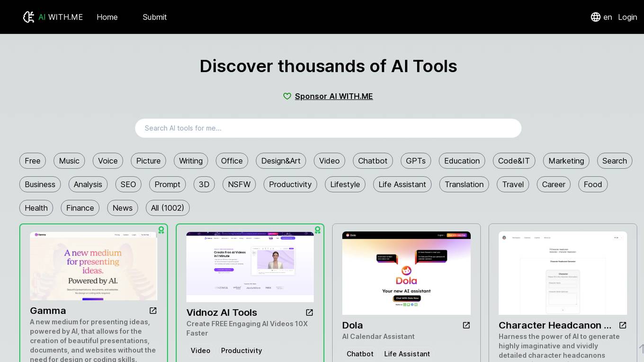This screenshot has height=362, width=644.
Task: Select the Music category tag
Action: (x=69, y=161)
